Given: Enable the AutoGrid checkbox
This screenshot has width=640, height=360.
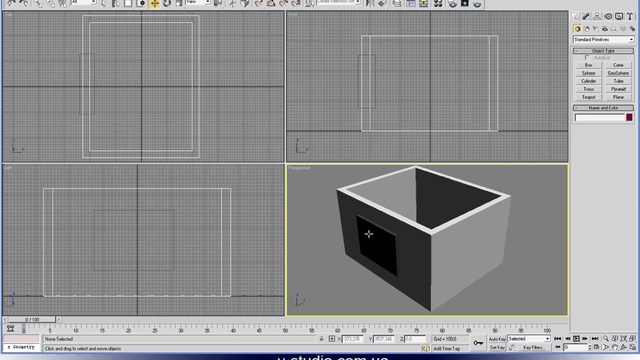Looking at the screenshot, I should click(x=587, y=58).
